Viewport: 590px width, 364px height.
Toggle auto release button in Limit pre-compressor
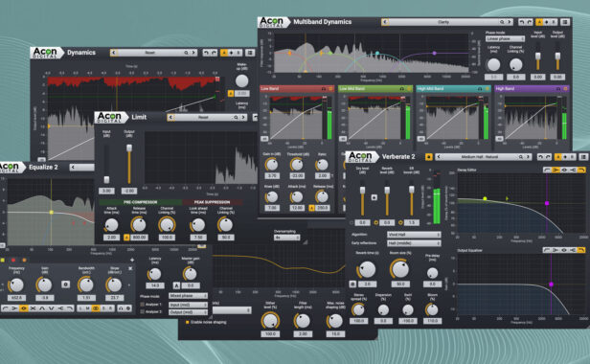[126, 238]
